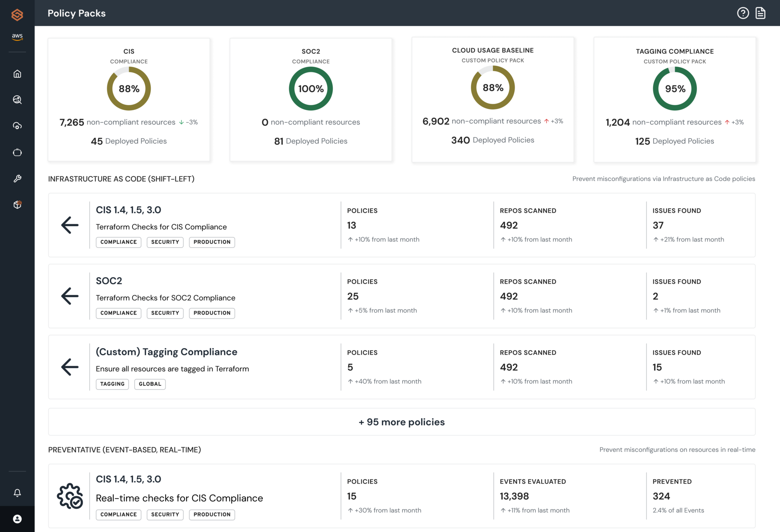Select the container/Kubernetes icon in sidebar
Screen dimensions: 780x532
(x=17, y=152)
